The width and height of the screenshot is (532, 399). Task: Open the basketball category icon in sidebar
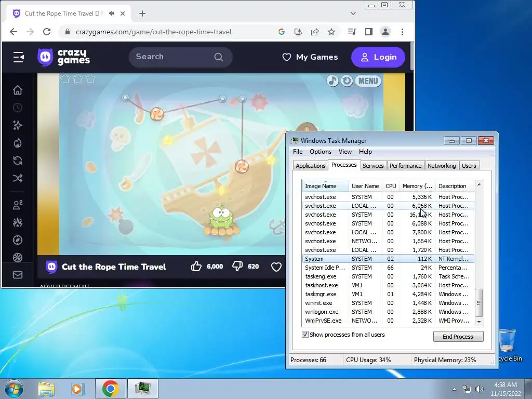[x=18, y=258]
